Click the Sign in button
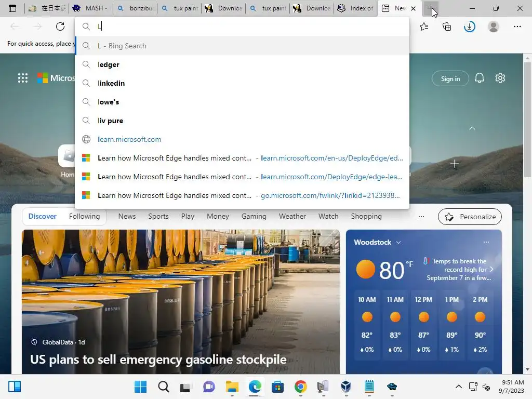532x399 pixels. (450, 79)
